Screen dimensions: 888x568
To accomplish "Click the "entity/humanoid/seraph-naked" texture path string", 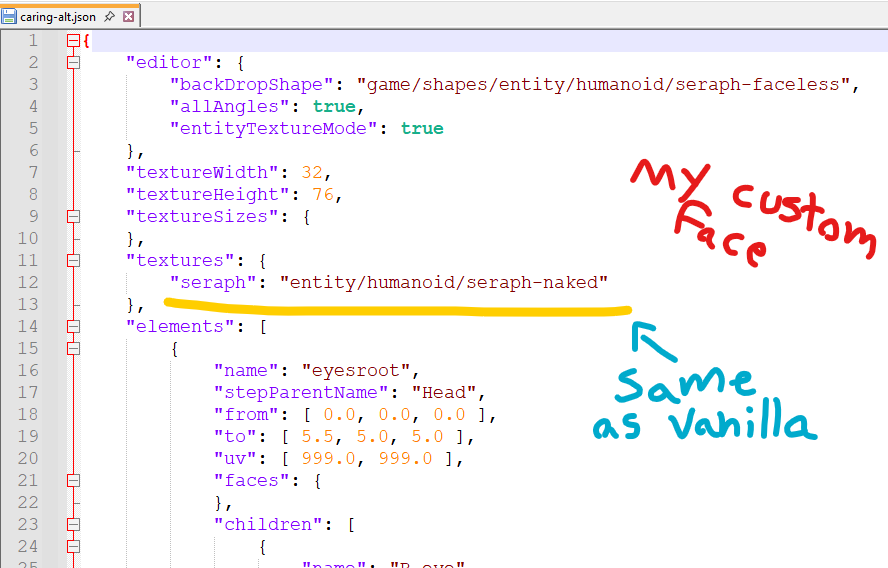I will (443, 282).
